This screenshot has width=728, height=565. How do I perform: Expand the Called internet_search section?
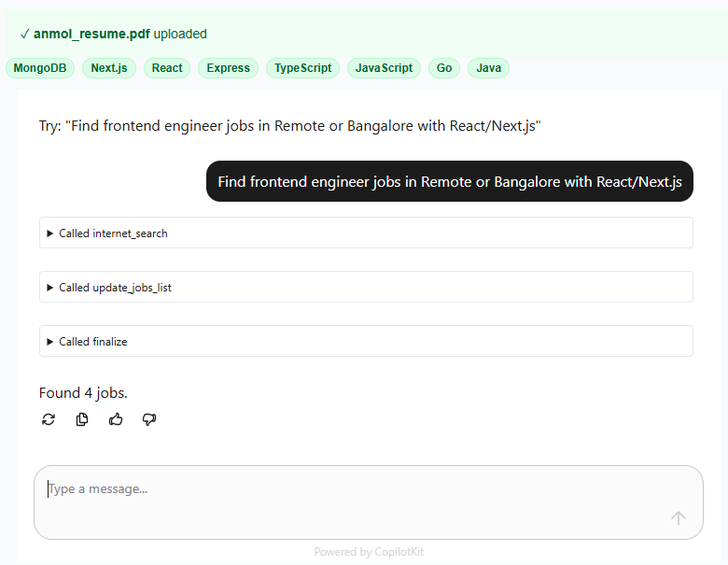click(x=366, y=233)
